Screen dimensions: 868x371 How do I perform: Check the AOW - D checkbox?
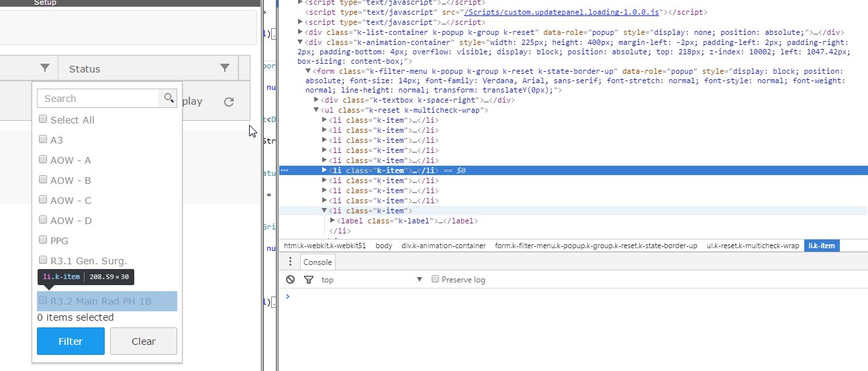pyautogui.click(x=43, y=220)
